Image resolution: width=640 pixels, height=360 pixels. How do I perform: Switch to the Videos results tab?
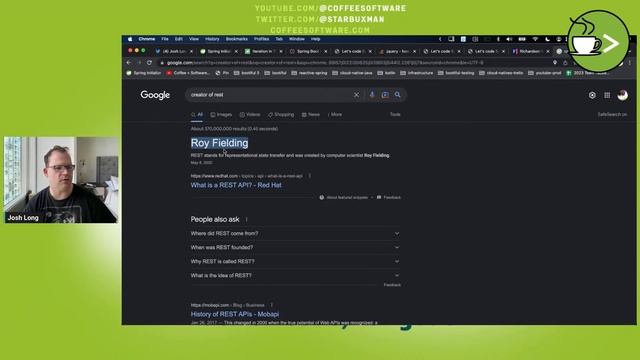point(250,115)
